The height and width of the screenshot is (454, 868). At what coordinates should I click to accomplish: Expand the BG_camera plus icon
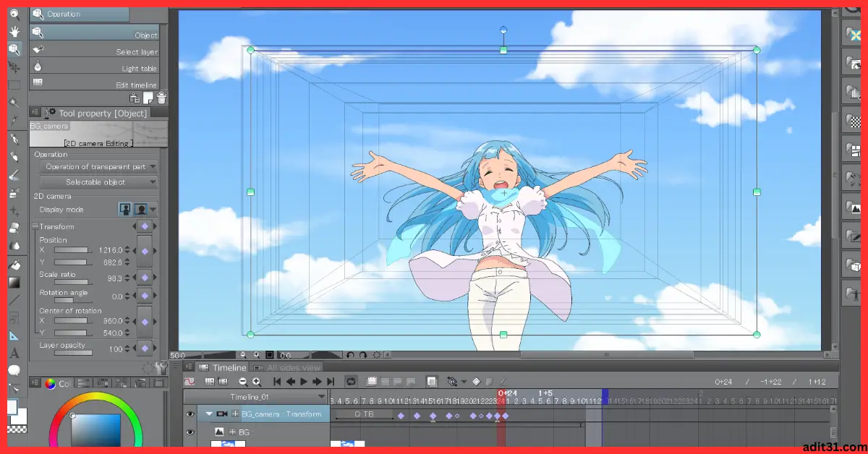tap(234, 414)
